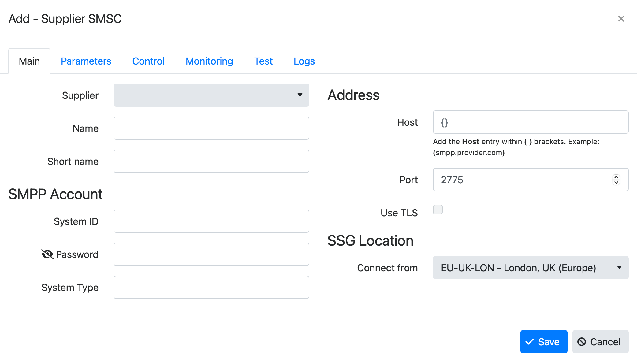
Task: Increase Port value with stepper arrow
Action: [x=616, y=177]
